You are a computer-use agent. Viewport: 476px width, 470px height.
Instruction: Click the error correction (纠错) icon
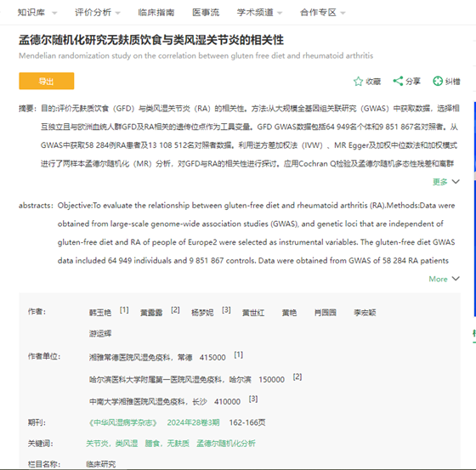pyautogui.click(x=438, y=81)
